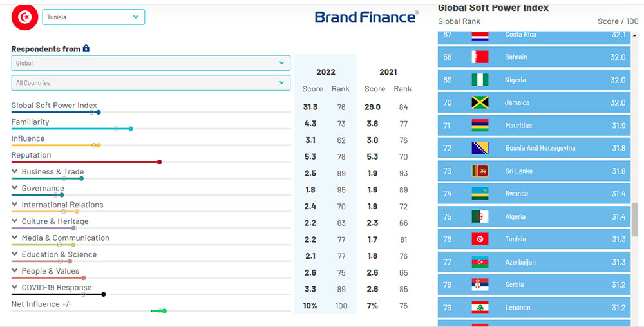Click the Influence slider handle

pos(98,145)
